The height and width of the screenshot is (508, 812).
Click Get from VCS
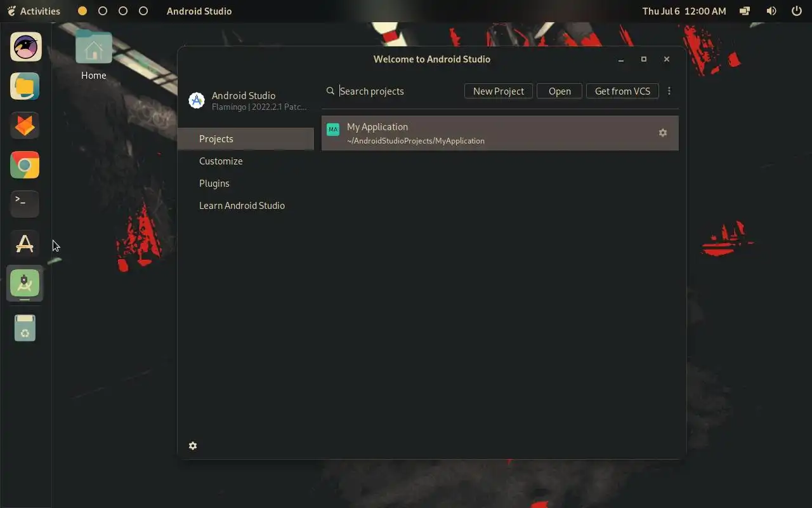click(x=622, y=91)
